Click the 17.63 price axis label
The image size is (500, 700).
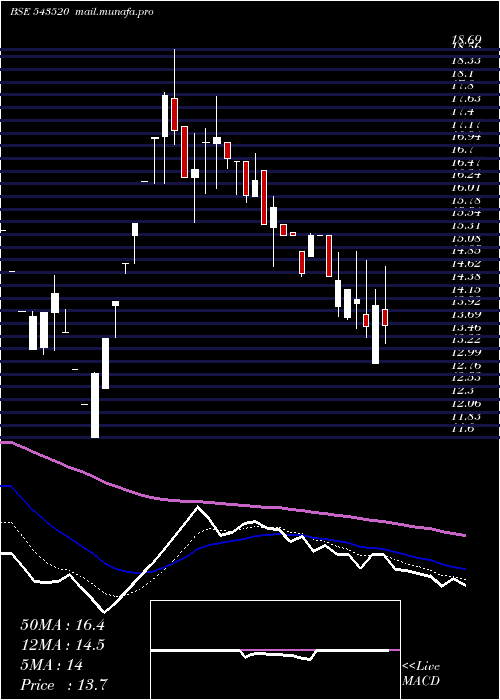coord(466,98)
